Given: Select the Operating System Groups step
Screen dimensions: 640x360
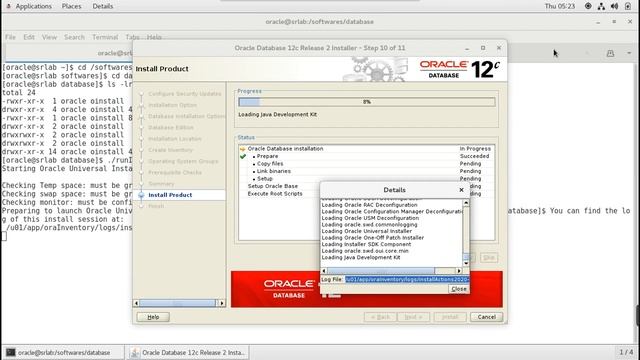Looking at the screenshot, I should coord(183,161).
